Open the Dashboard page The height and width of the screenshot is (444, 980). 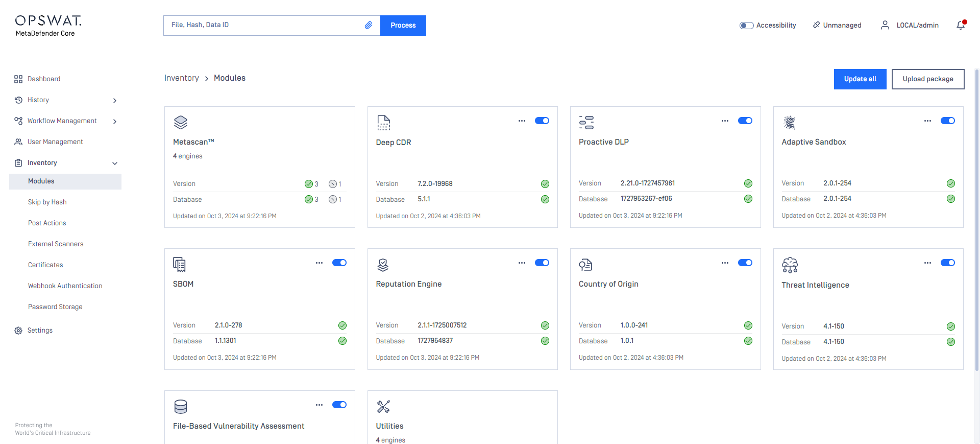(x=44, y=79)
